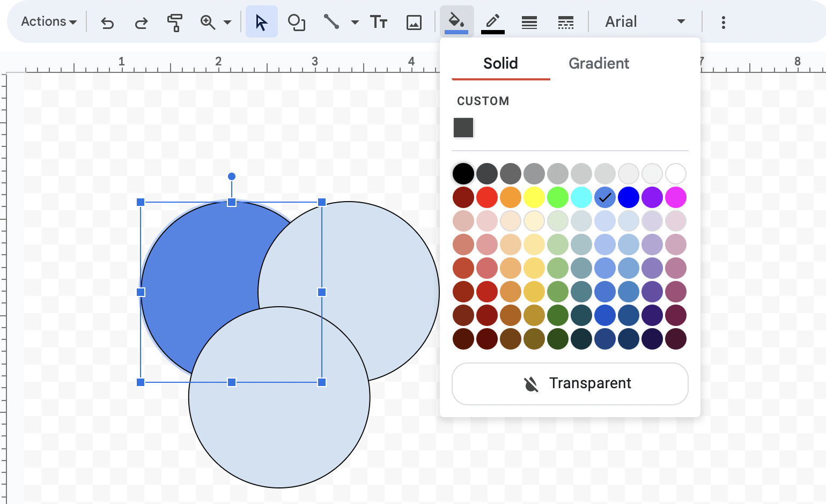Switch to the Gradient tab

pyautogui.click(x=599, y=63)
